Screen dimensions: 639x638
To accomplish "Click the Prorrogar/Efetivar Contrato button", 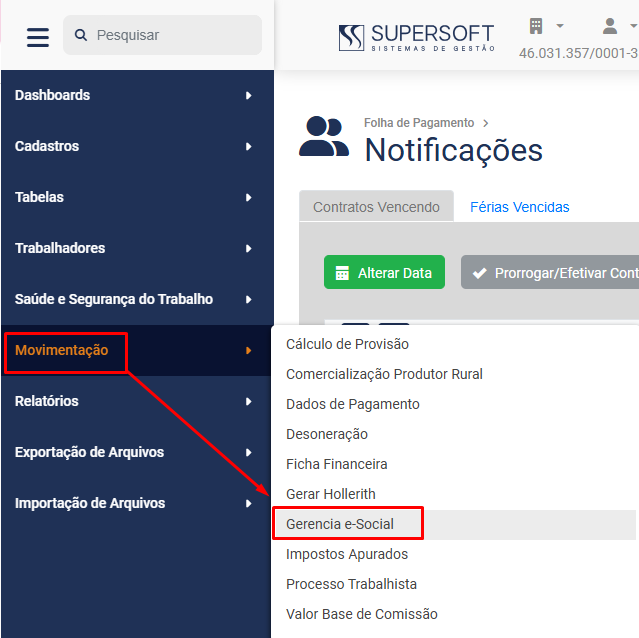I will [x=550, y=272].
